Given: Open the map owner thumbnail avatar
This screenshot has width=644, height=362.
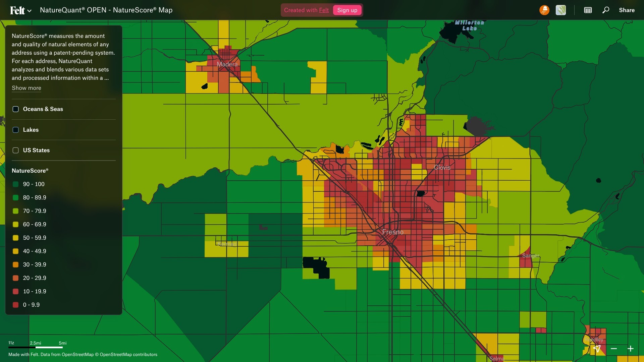Looking at the screenshot, I should (561, 10).
